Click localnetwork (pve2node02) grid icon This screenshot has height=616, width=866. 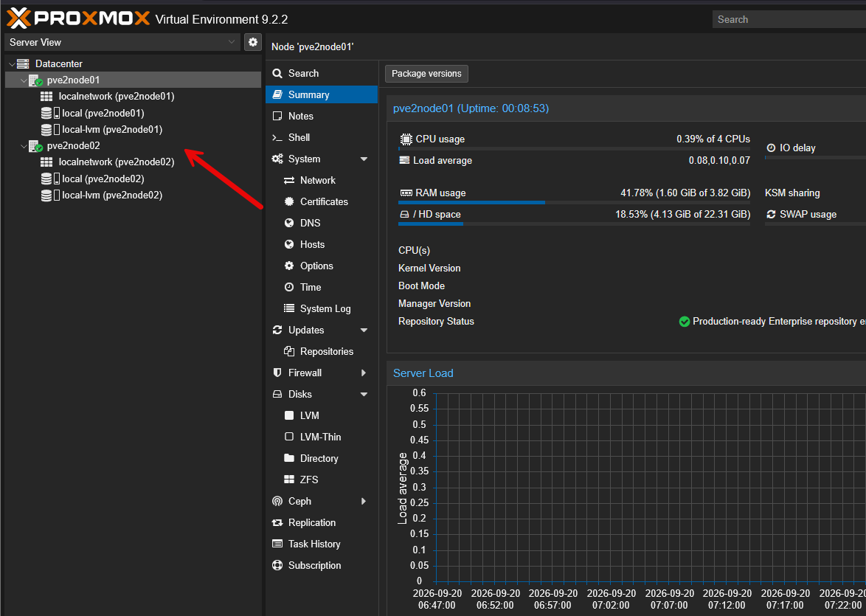coord(47,162)
